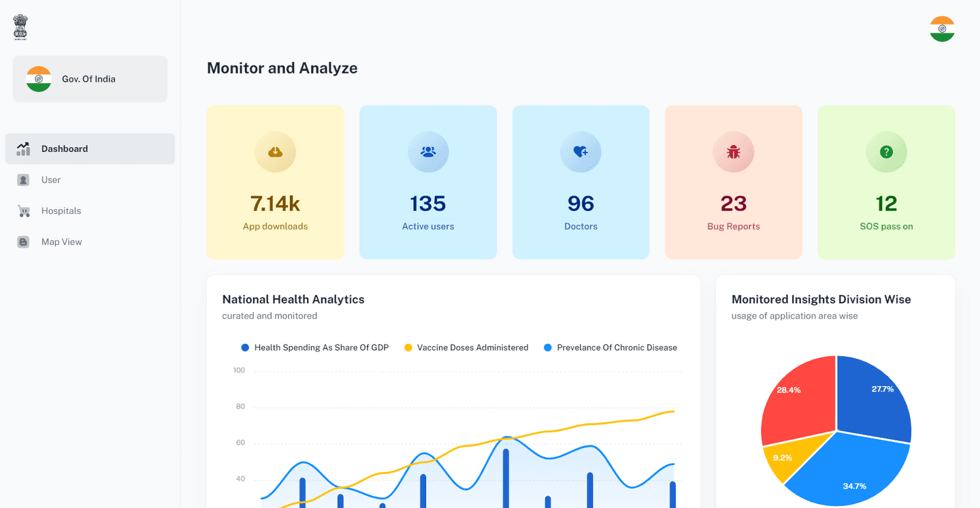The width and height of the screenshot is (980, 508).
Task: Click usage of application area wise subtitle
Action: coord(795,316)
